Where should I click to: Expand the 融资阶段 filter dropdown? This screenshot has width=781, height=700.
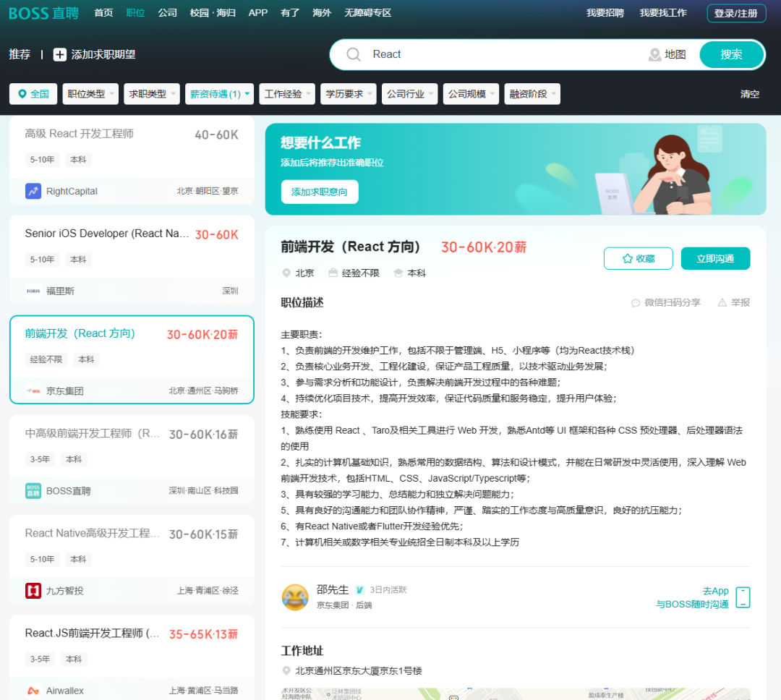(532, 93)
